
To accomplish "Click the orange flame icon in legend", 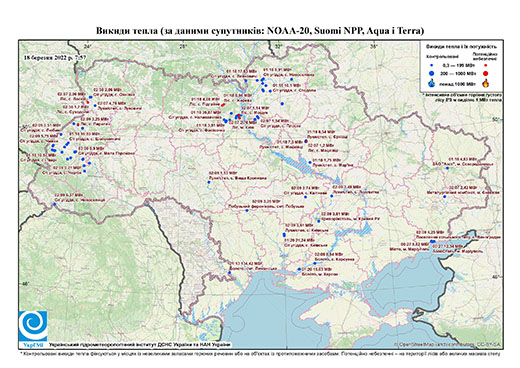I will pyautogui.click(x=486, y=83).
